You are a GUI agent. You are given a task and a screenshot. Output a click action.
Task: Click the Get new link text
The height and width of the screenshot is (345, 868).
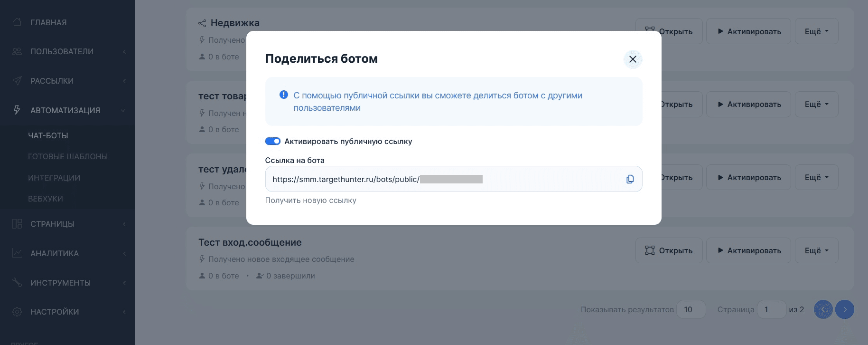(x=310, y=201)
